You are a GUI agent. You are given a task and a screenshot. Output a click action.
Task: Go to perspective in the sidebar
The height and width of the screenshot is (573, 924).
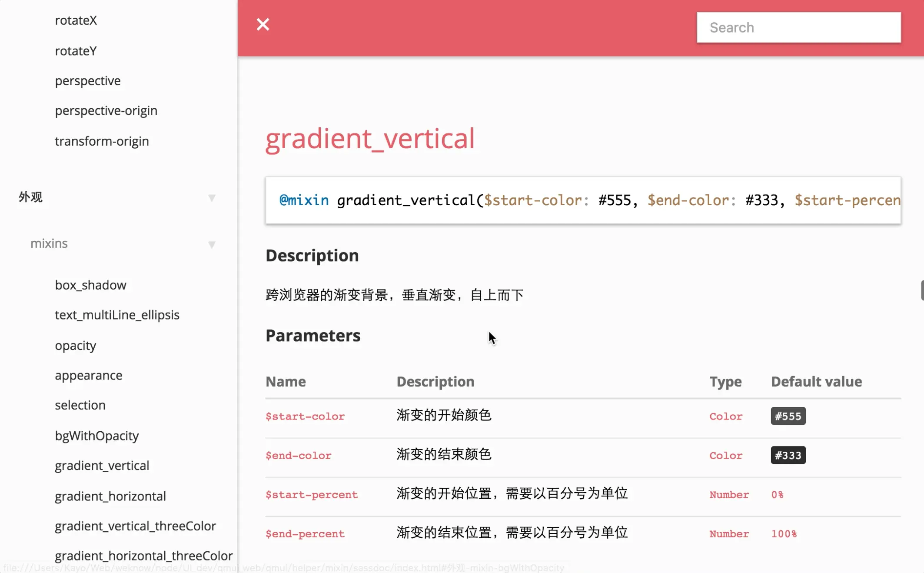[88, 81]
